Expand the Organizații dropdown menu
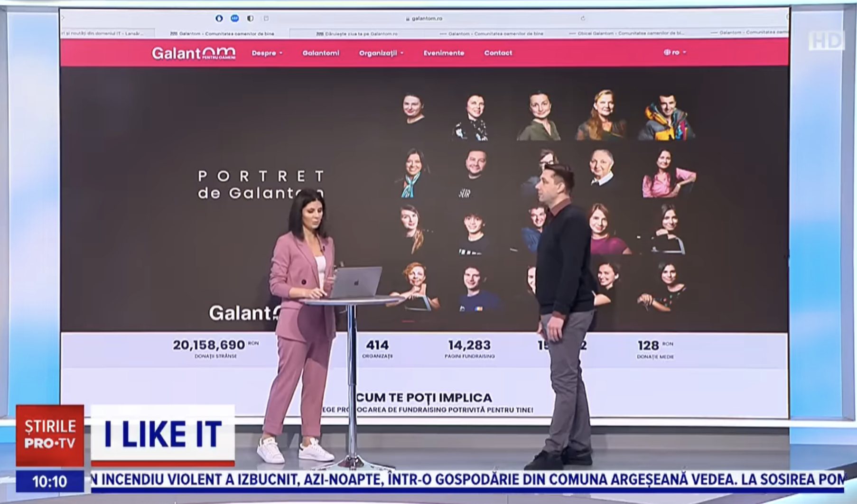The width and height of the screenshot is (857, 504). 381,53
